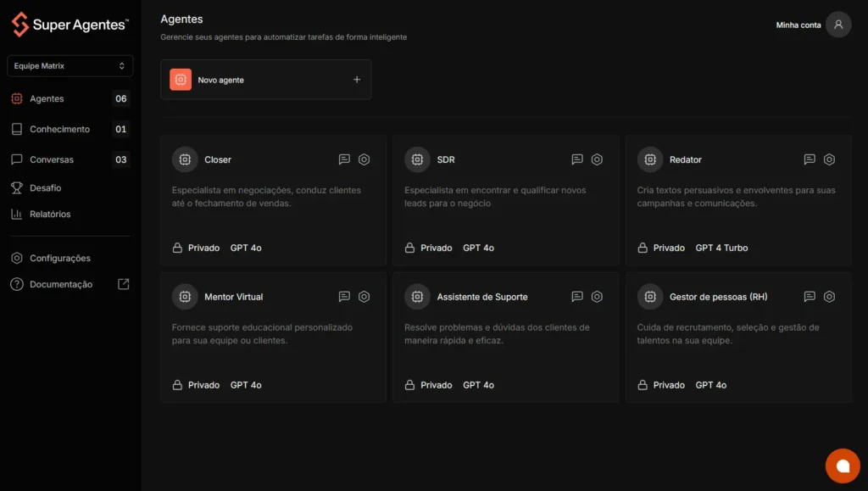Open Configurações in the sidebar

[x=59, y=259]
